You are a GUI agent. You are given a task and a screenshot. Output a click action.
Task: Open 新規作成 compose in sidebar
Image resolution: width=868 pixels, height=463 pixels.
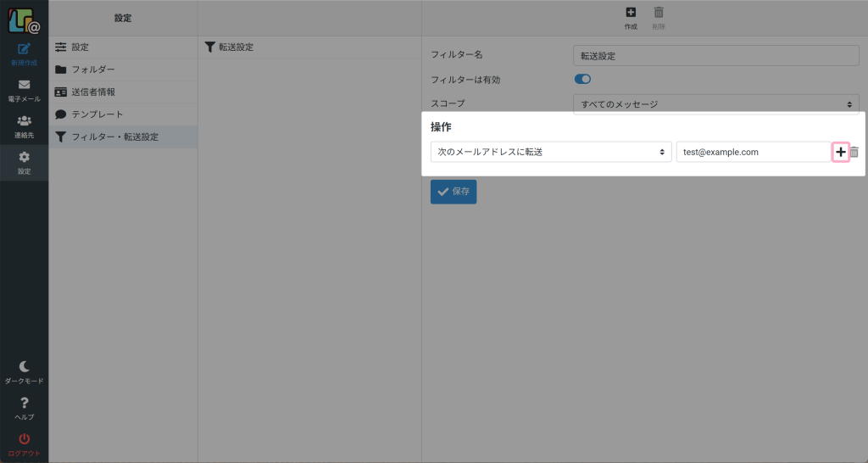24,55
